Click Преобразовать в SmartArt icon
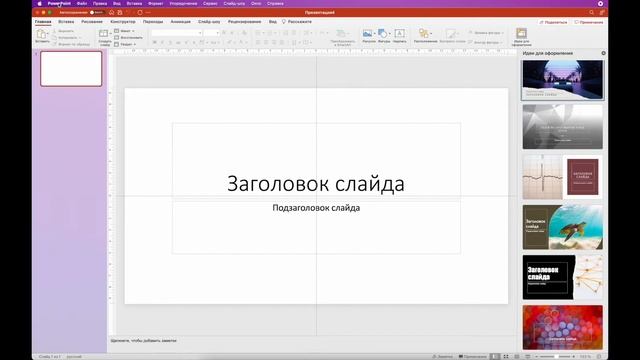Viewport: 640px width, 360px height. (x=341, y=33)
